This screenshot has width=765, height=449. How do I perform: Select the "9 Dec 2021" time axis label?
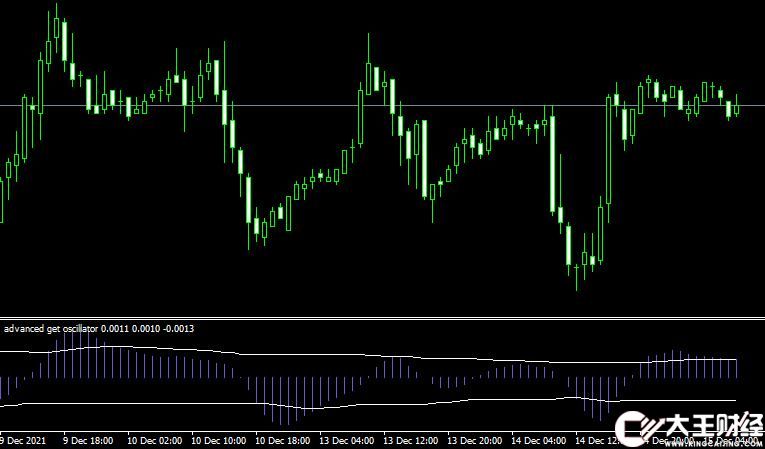coord(22,441)
